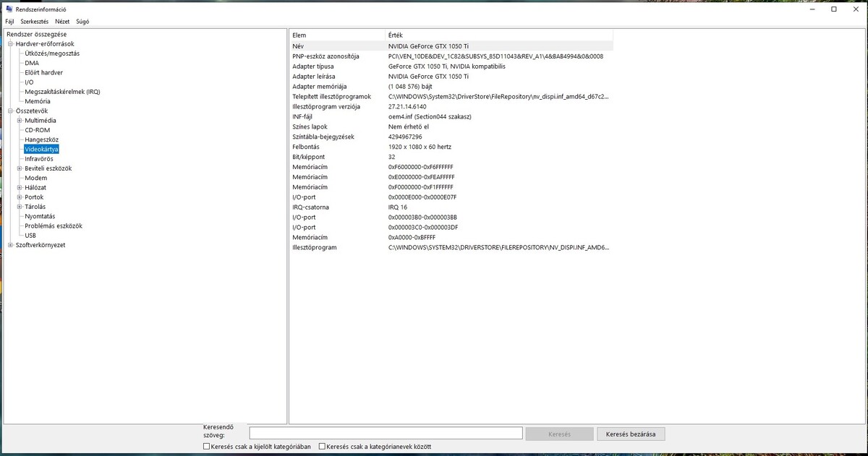Select the Adapter leírása row
This screenshot has height=456, width=868.
451,77
